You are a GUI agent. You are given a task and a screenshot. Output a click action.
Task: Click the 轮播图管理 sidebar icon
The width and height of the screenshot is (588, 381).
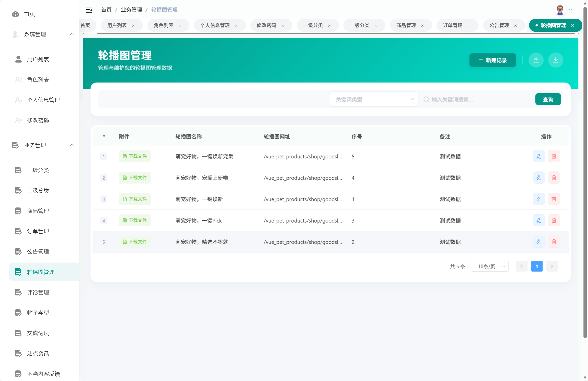(18, 272)
